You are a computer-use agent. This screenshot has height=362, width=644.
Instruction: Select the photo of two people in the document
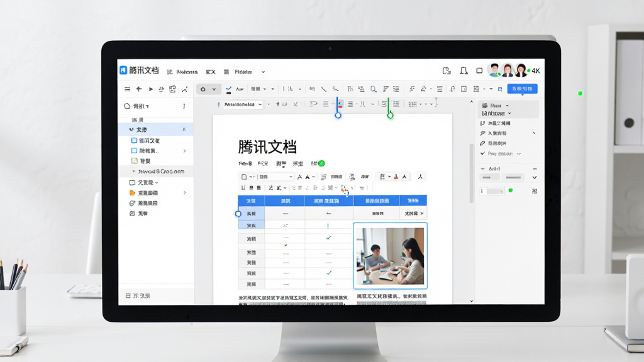(390, 256)
